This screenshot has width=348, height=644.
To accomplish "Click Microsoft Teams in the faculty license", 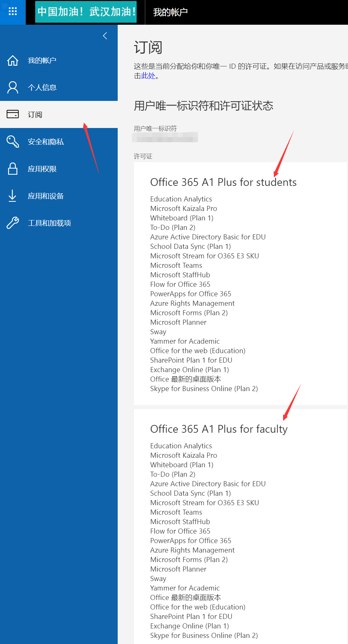I will (x=176, y=512).
